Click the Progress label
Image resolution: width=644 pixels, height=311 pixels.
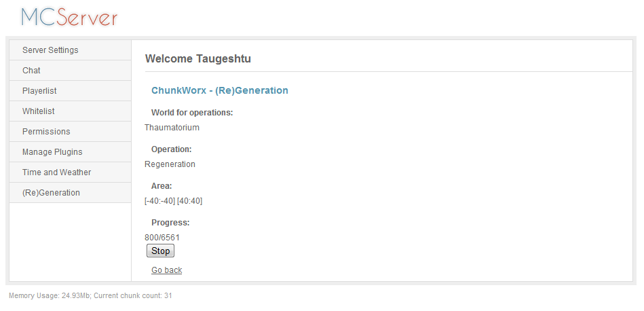pos(170,223)
